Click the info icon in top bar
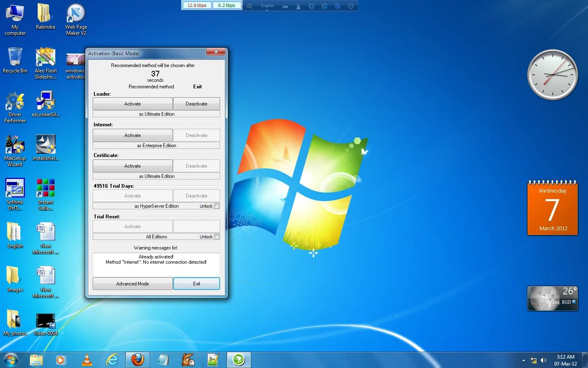The height and width of the screenshot is (368, 588). point(350,6)
